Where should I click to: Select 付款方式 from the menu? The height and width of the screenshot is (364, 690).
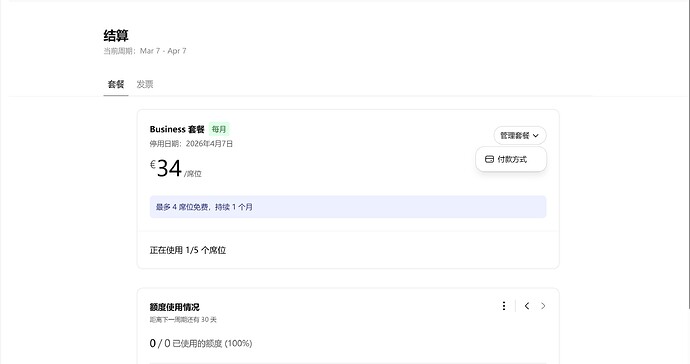(511, 159)
